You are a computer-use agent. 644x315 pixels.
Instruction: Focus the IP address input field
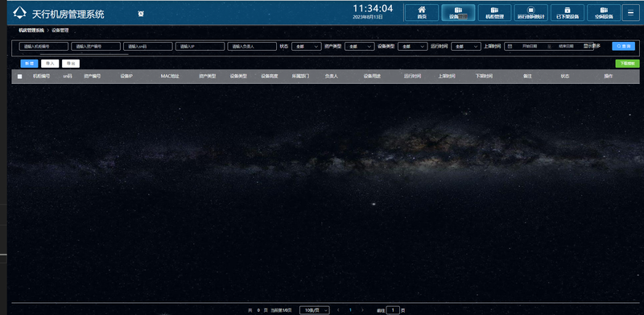coord(200,47)
